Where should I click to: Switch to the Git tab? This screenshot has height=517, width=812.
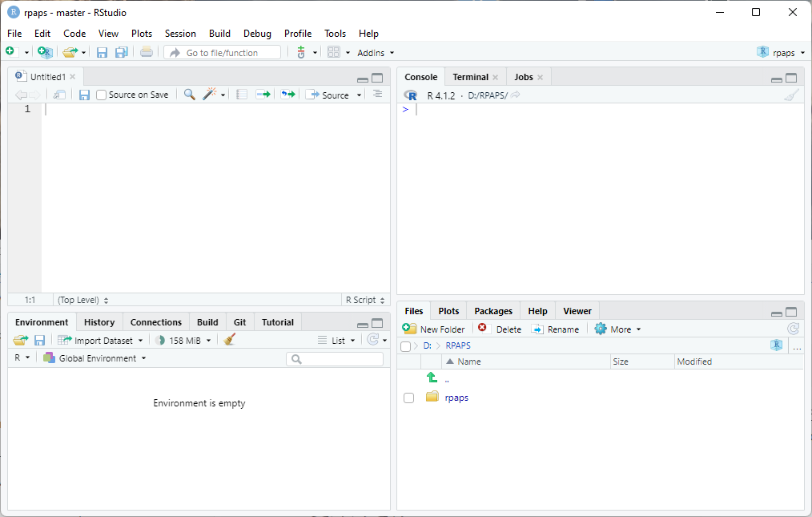coord(239,322)
